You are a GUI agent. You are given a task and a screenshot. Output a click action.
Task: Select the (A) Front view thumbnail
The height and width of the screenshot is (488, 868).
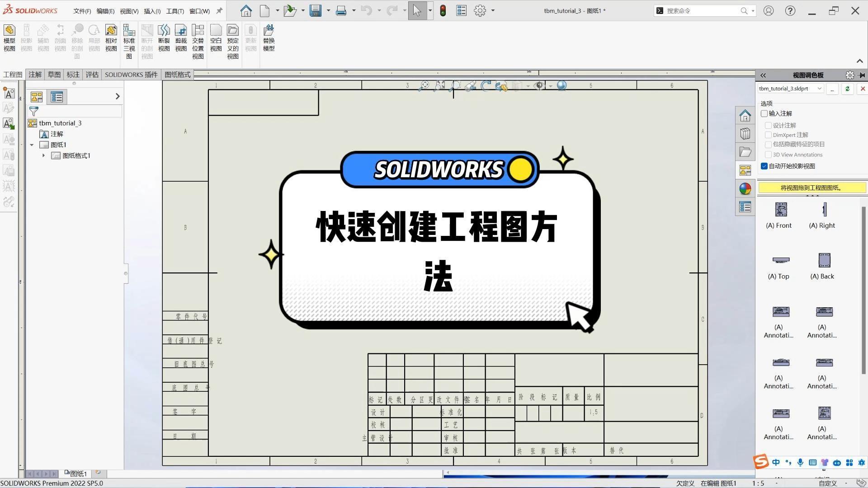click(x=780, y=210)
